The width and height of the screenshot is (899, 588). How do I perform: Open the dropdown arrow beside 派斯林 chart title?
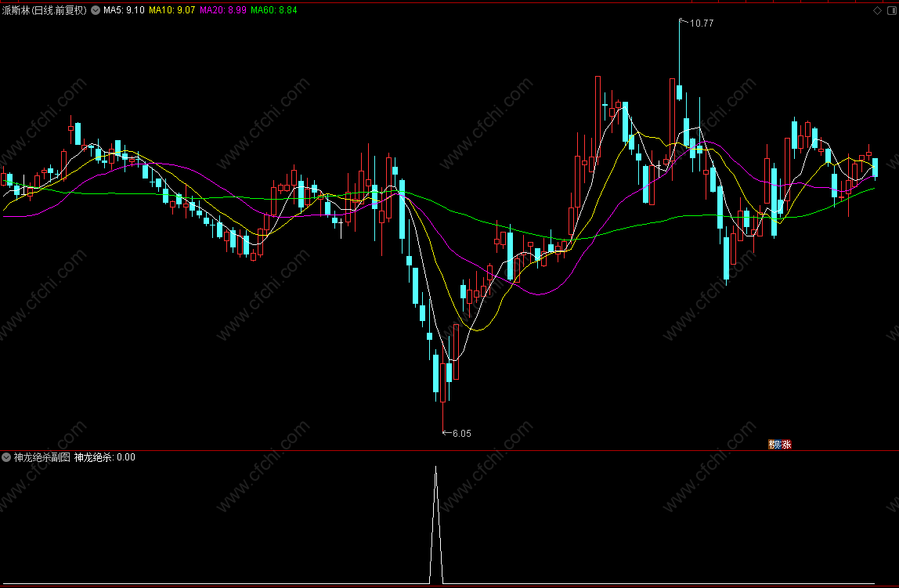96,10
